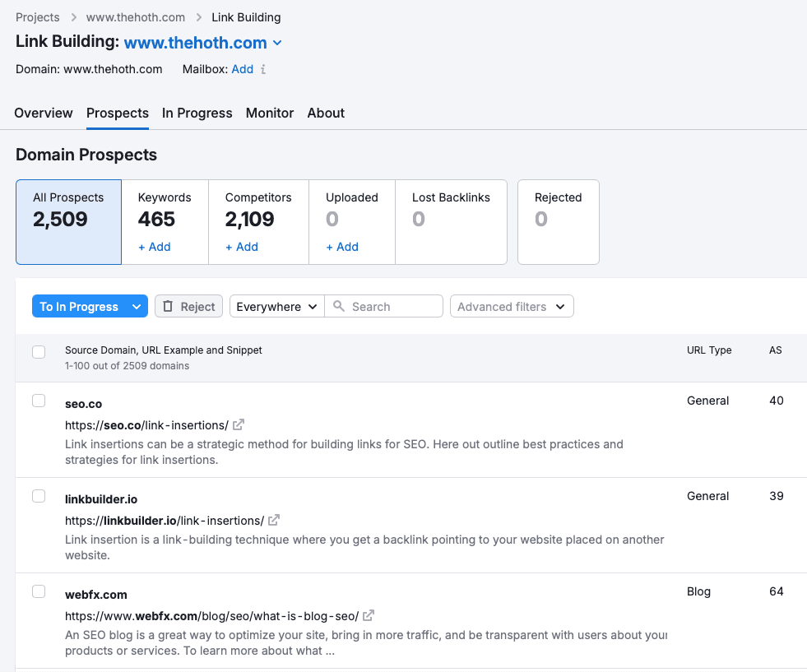This screenshot has width=807, height=672.
Task: Expand the Advanced filters dropdown
Action: [x=512, y=307]
